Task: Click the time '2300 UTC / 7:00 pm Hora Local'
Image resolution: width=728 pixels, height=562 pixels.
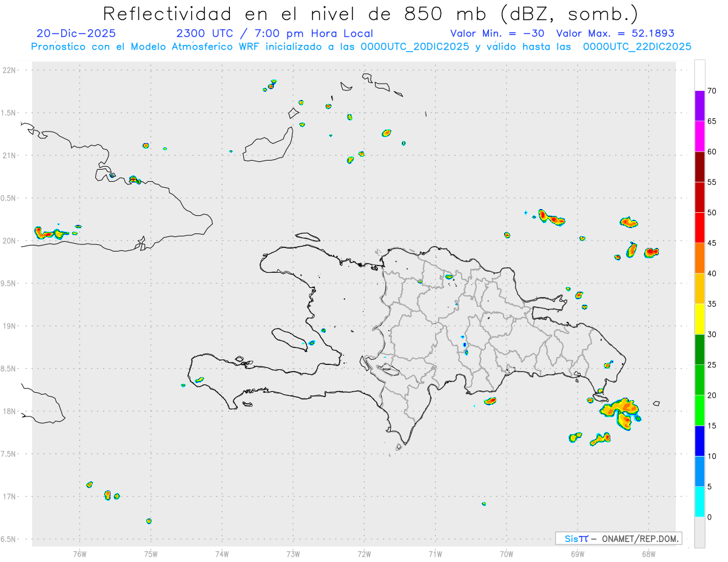Action: [x=274, y=33]
